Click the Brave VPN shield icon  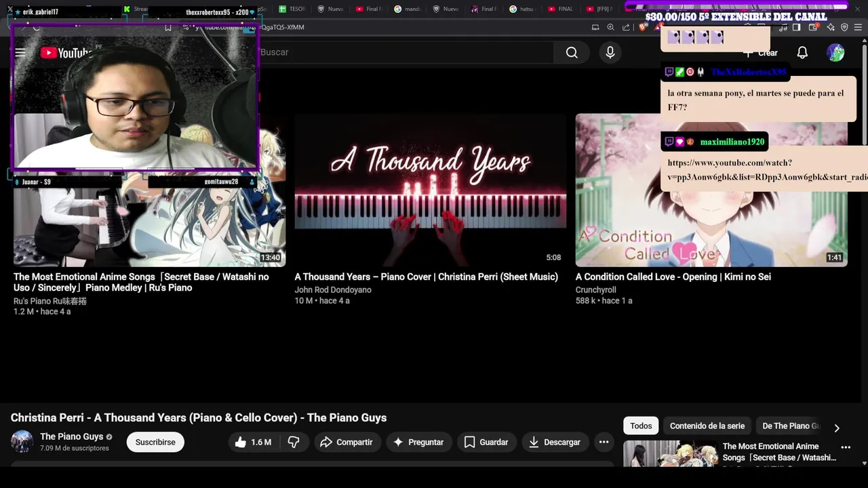tap(844, 27)
